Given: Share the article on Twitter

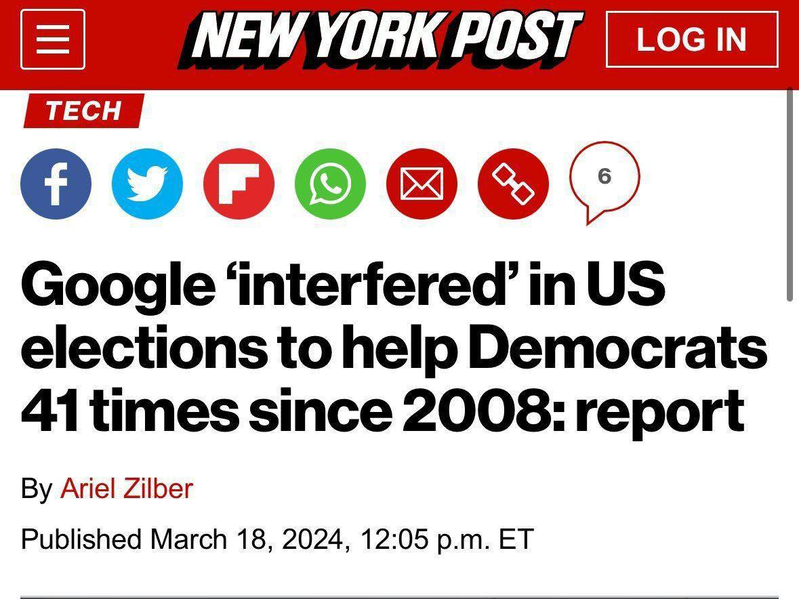Looking at the screenshot, I should (x=147, y=184).
